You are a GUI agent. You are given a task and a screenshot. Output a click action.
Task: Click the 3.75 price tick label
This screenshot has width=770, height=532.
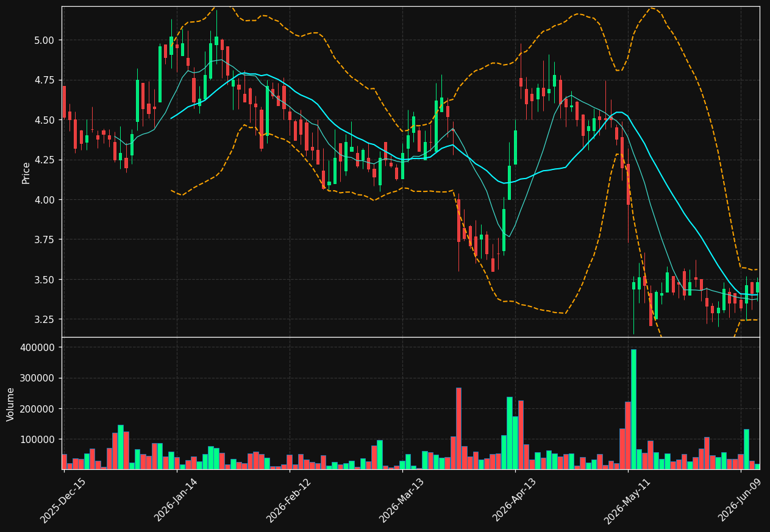tap(45, 240)
